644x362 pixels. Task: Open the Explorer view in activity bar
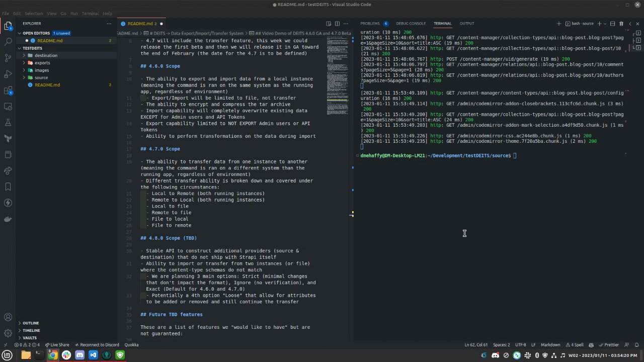point(8,26)
